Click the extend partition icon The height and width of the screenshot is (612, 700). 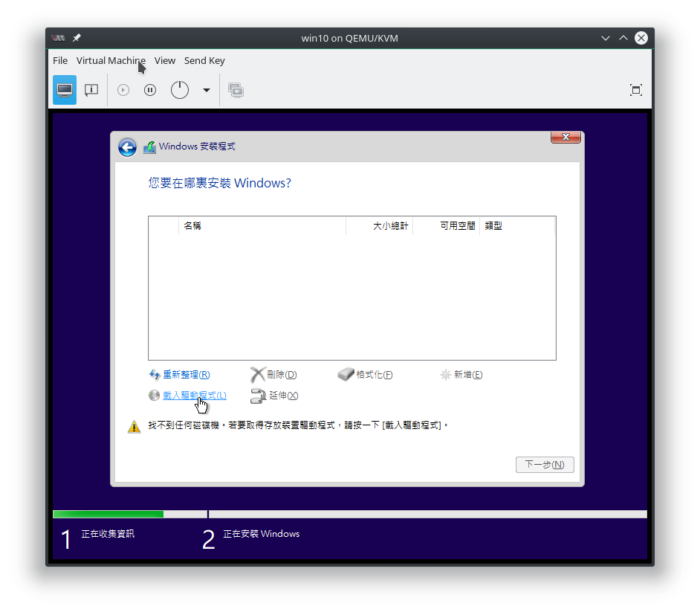(258, 396)
